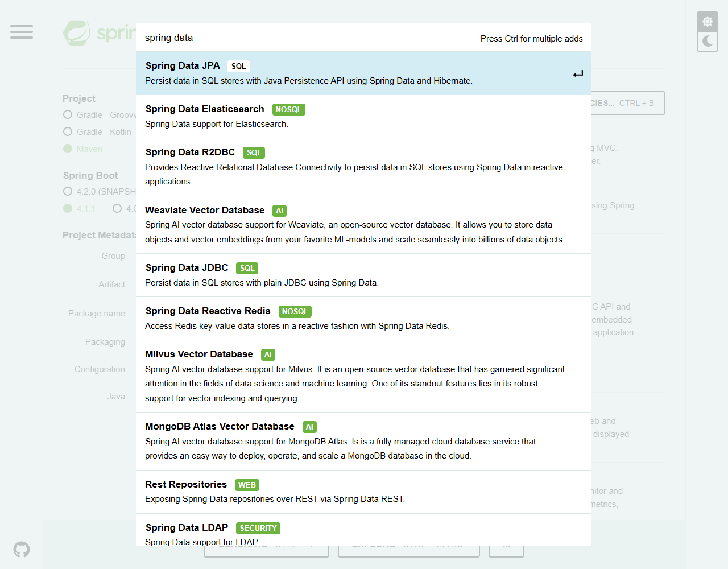The width and height of the screenshot is (728, 569).
Task: Click the Packaging label
Action: [x=105, y=342]
